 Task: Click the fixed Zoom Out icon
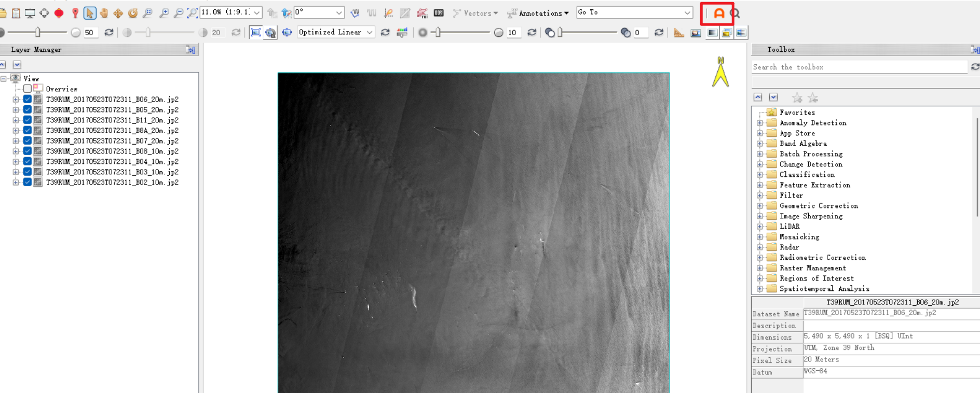[178, 13]
